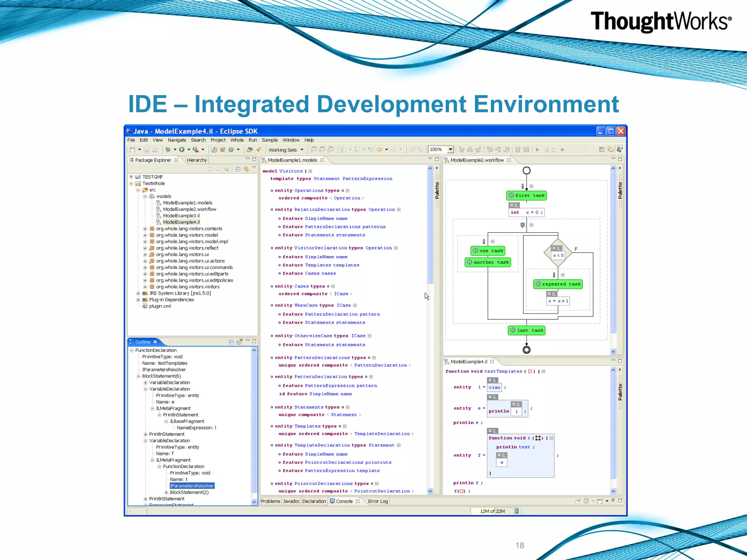Toggle fold on entity RelationDeclaration line
This screenshot has height=560, width=747.
(x=399, y=210)
